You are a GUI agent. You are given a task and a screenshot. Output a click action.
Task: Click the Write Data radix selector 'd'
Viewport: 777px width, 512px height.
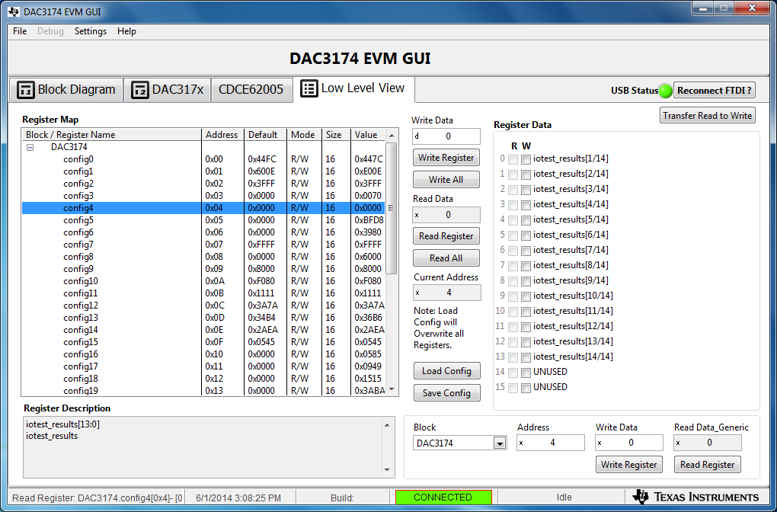[x=417, y=136]
